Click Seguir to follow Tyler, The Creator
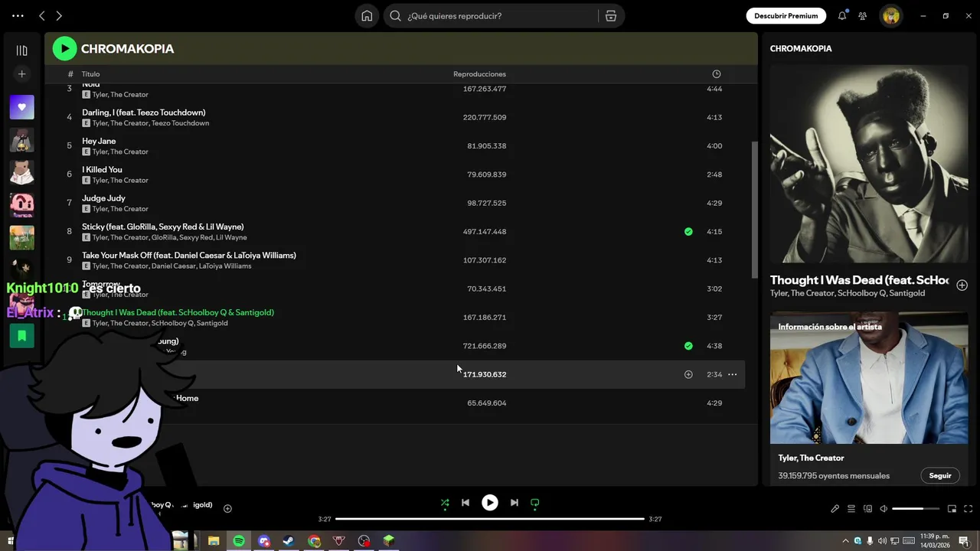The height and width of the screenshot is (551, 980). click(940, 475)
